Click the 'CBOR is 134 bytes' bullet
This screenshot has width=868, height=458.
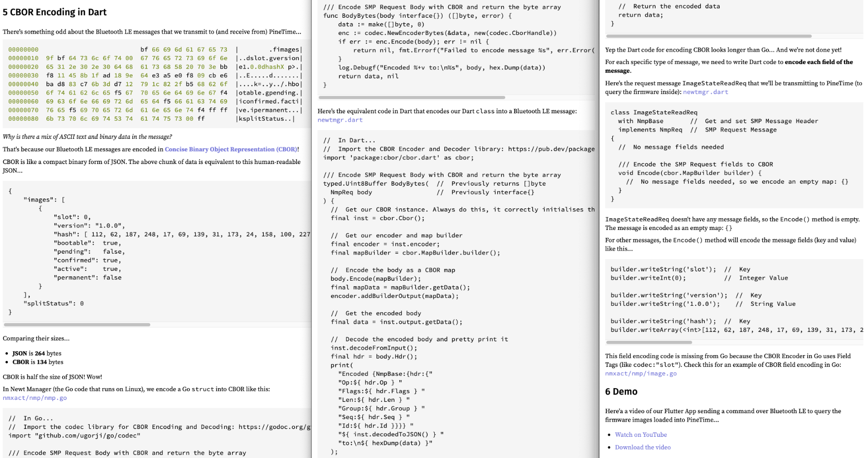point(38,362)
